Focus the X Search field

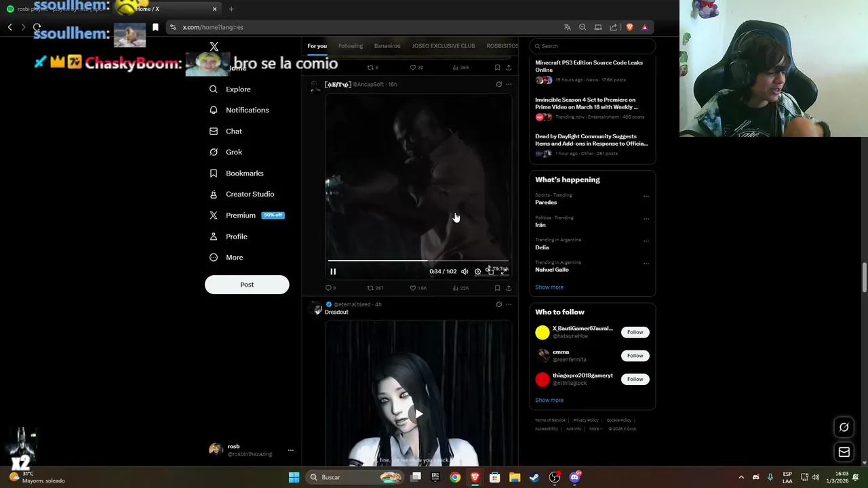pos(592,46)
